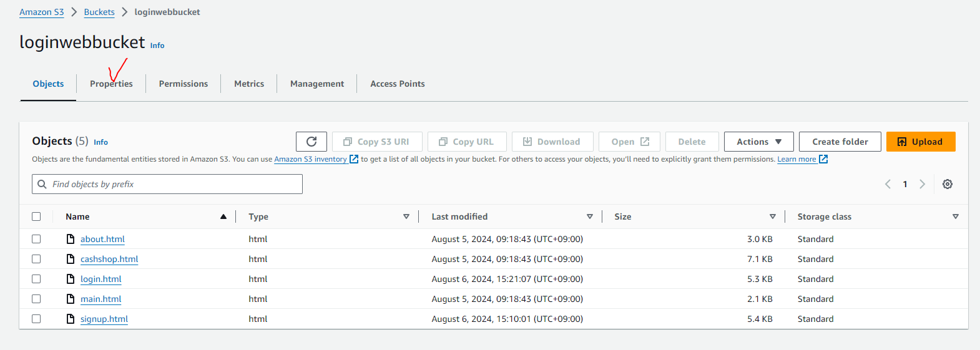Image resolution: width=980 pixels, height=350 pixels.
Task: Click August 6, 2024, 15:21:07 timestamp
Action: pos(507,279)
